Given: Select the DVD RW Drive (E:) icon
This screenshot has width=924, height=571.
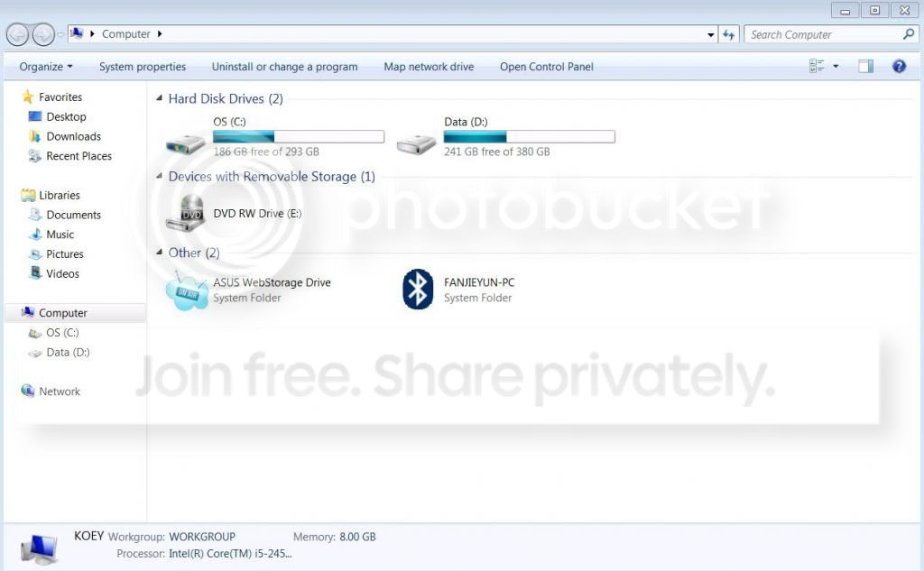Looking at the screenshot, I should (x=185, y=213).
